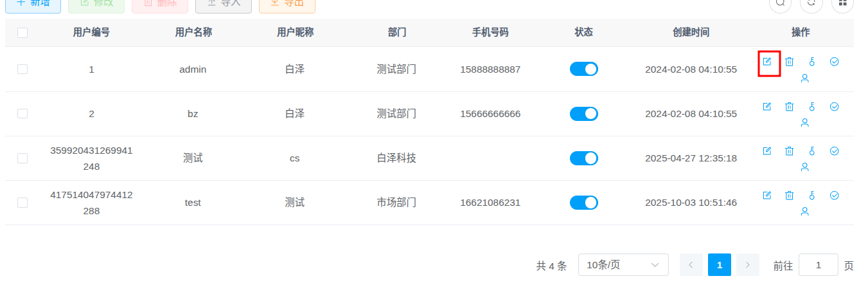
Task: Click the refresh icon above the table
Action: click(811, 3)
